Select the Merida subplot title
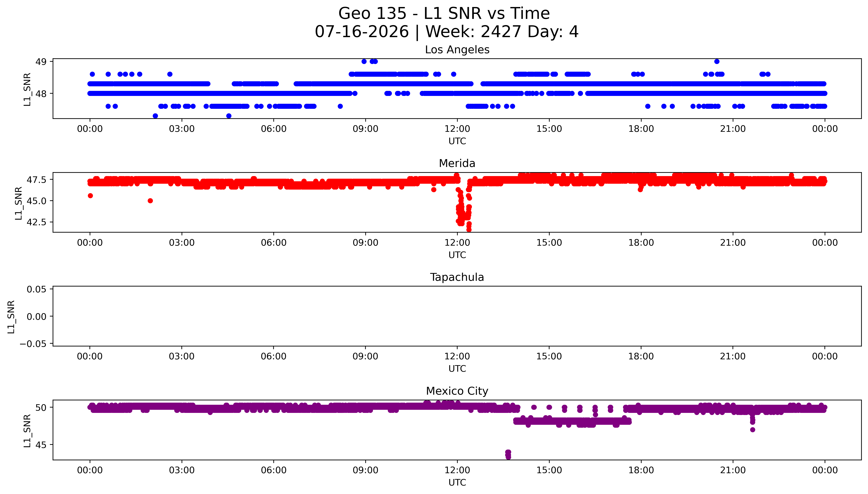This screenshot has height=494, width=868. pos(457,163)
